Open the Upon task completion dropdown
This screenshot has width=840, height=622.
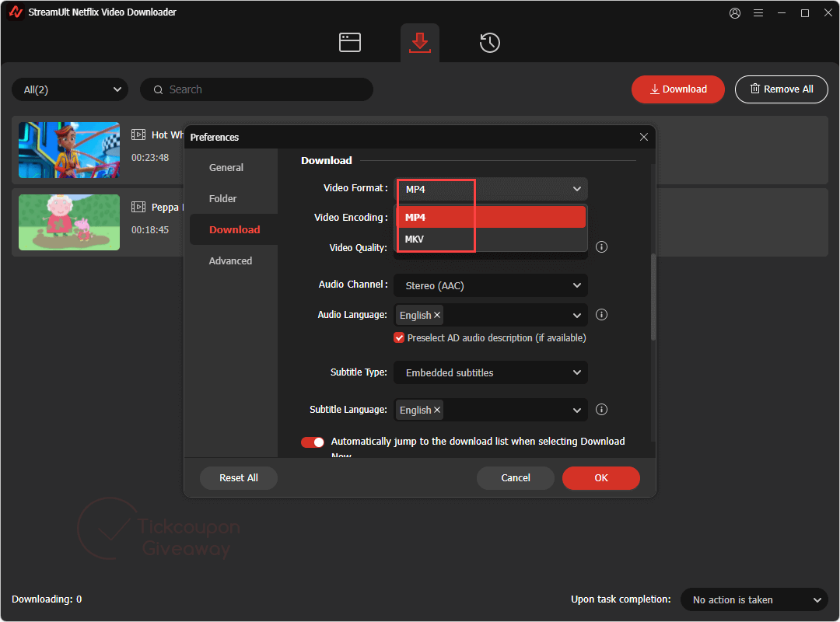754,599
